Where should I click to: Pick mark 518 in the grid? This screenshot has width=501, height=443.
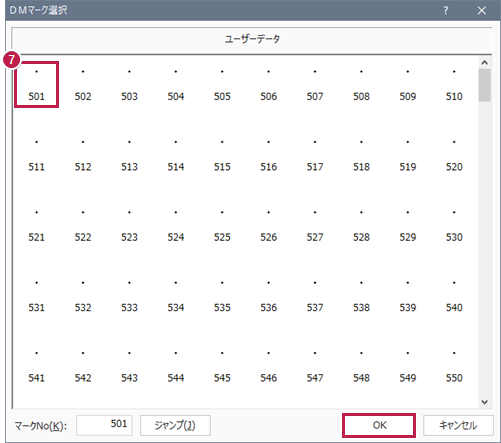tap(361, 155)
